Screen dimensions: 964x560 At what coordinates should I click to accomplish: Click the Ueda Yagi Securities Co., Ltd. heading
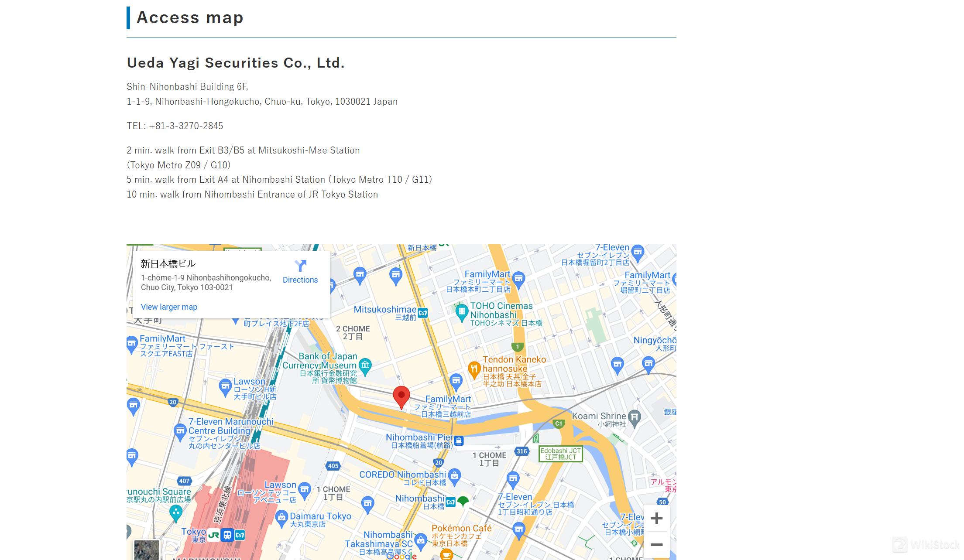pos(236,63)
